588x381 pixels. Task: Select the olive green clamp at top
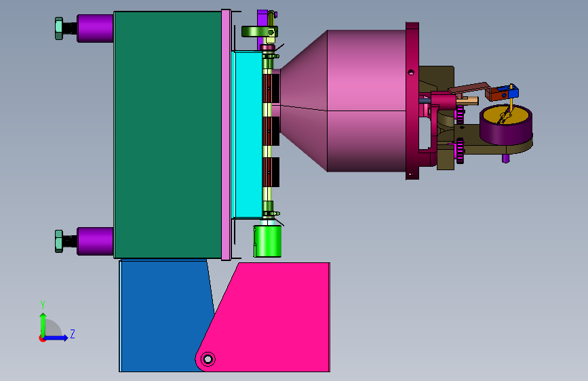260,31
